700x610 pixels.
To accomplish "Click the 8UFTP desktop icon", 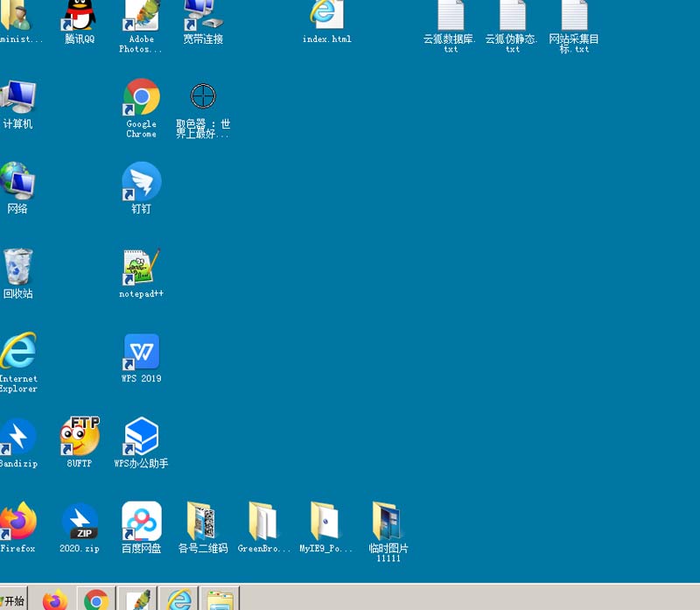I will click(80, 436).
